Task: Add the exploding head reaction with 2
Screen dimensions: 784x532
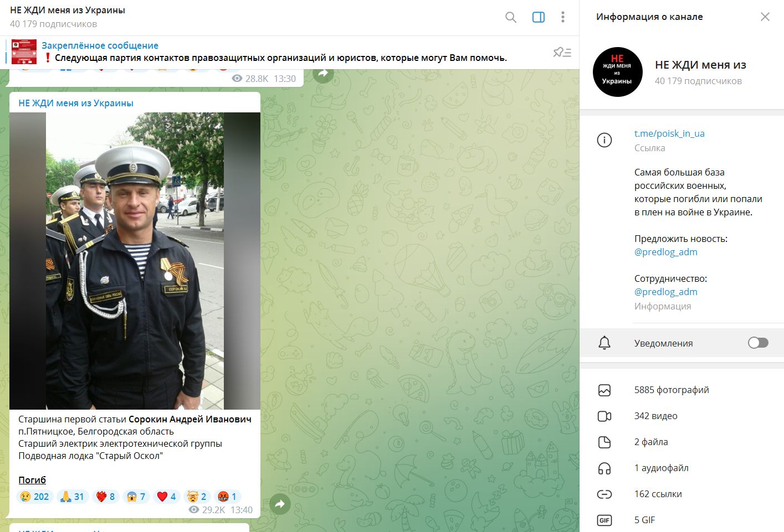Action: point(197,497)
